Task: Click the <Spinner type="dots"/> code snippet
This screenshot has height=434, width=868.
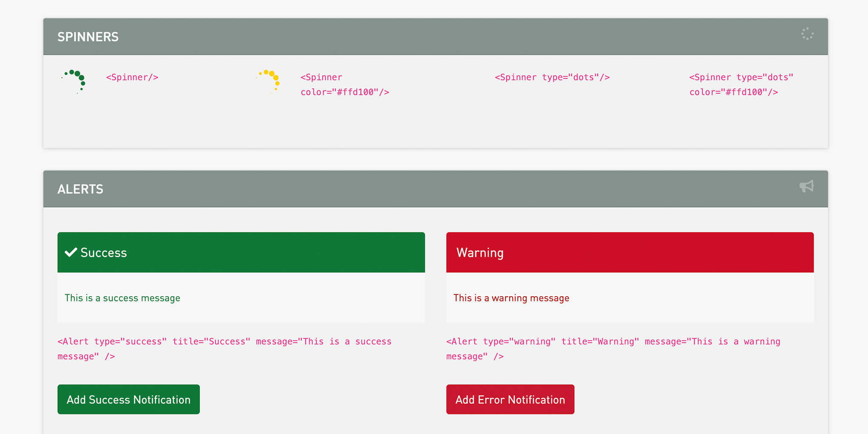Action: (x=552, y=77)
